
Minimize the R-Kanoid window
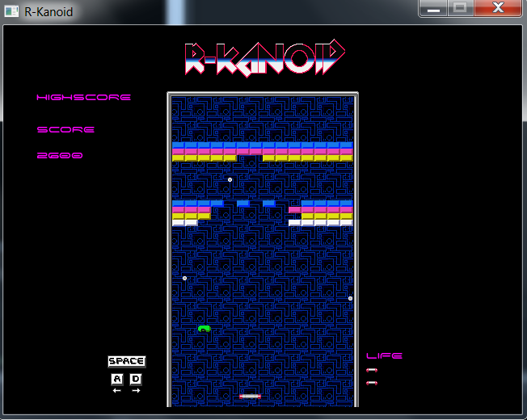pyautogui.click(x=434, y=9)
